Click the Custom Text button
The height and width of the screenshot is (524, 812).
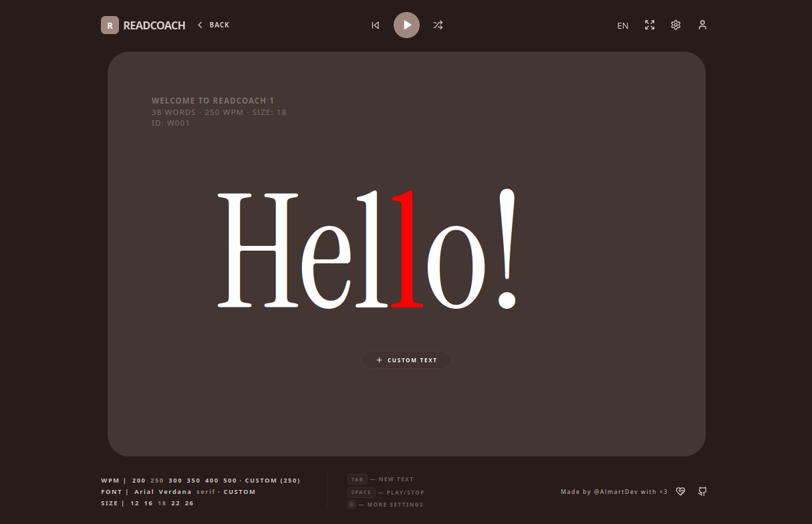pyautogui.click(x=406, y=360)
